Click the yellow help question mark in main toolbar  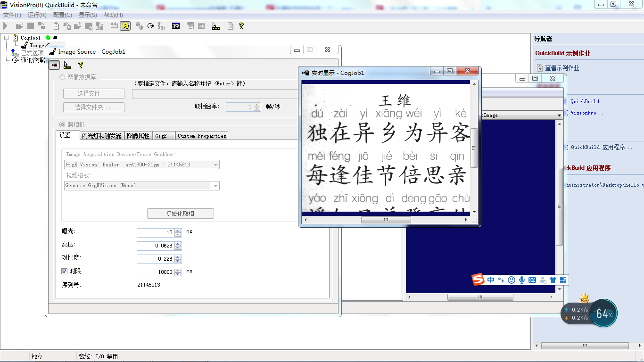click(241, 26)
